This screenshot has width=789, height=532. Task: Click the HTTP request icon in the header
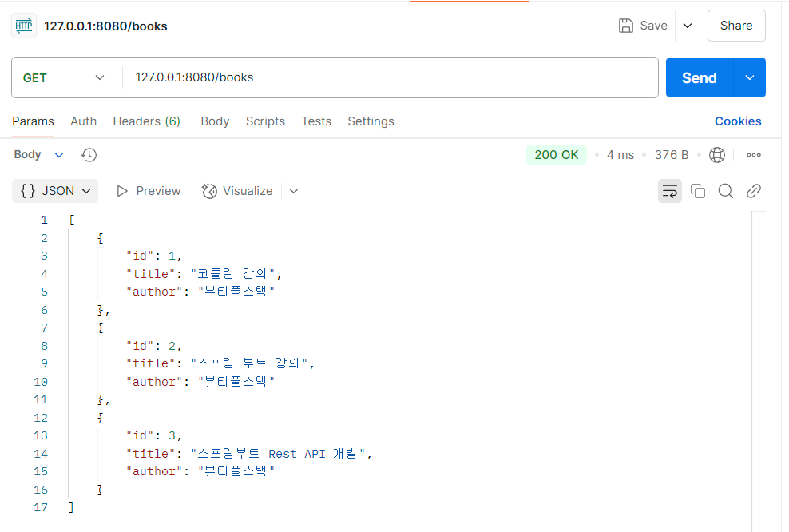point(23,25)
